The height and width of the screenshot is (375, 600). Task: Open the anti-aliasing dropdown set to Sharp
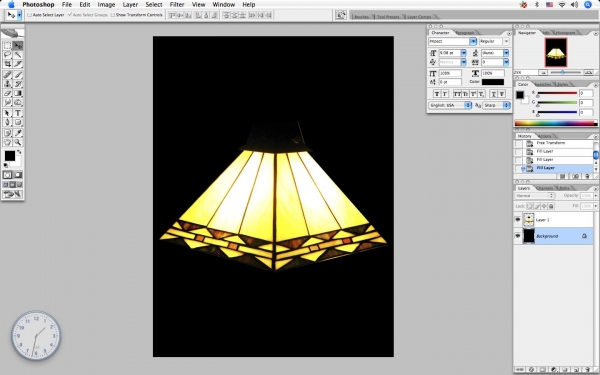(496, 105)
